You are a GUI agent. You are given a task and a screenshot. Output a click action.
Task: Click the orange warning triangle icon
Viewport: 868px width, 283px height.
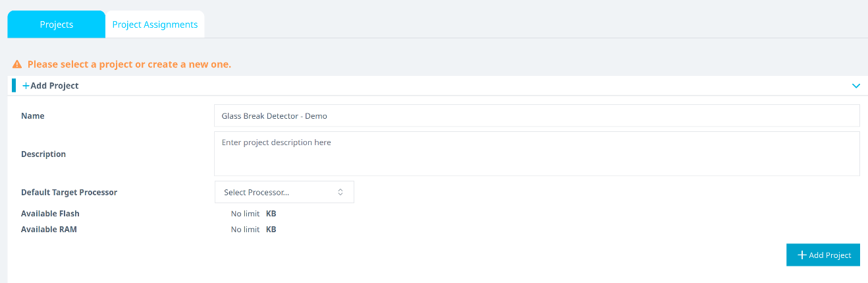[17, 65]
